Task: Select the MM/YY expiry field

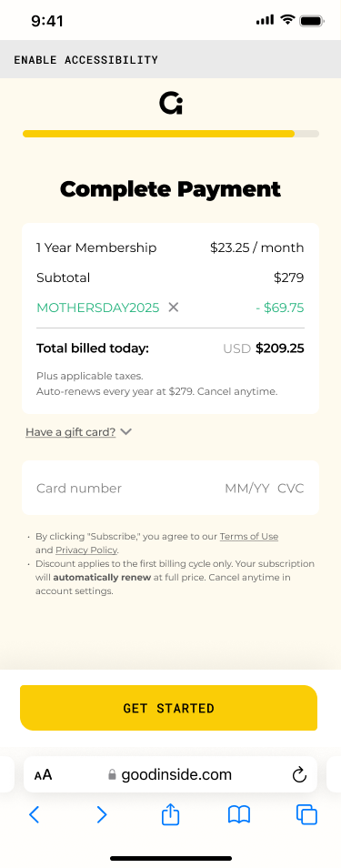Action: pyautogui.click(x=247, y=489)
